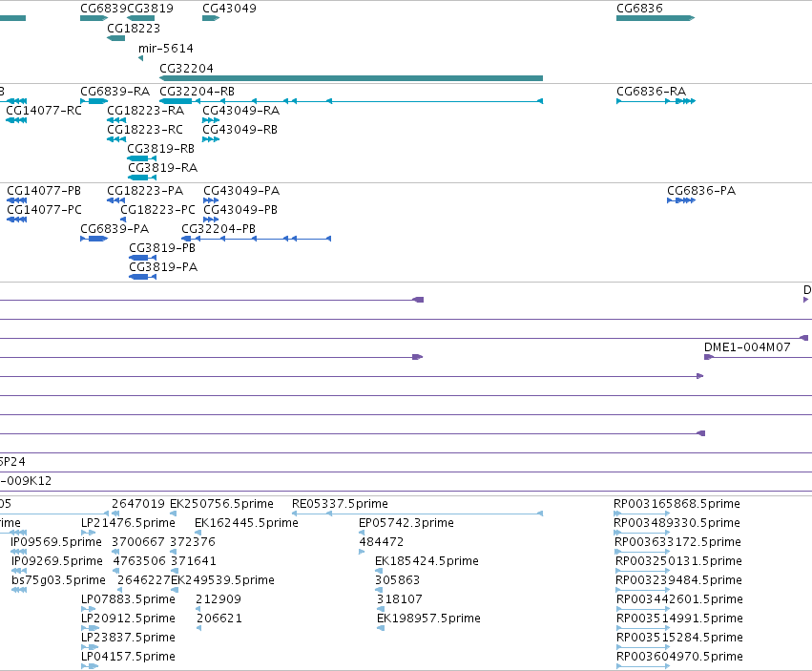Click the RE05337.5prime EST feature
The image size is (812, 671).
pyautogui.click(x=417, y=514)
